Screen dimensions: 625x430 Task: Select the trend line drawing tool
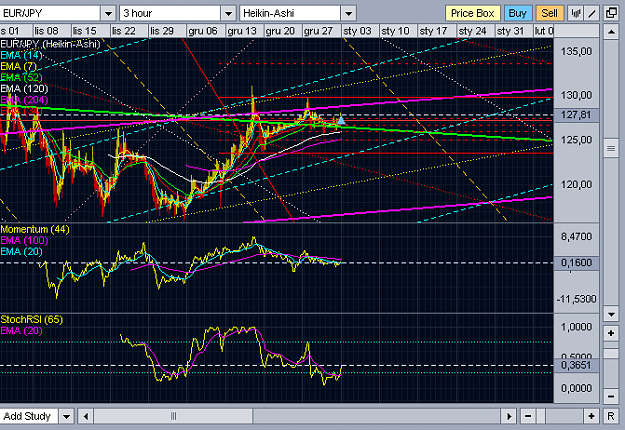[x=592, y=13]
